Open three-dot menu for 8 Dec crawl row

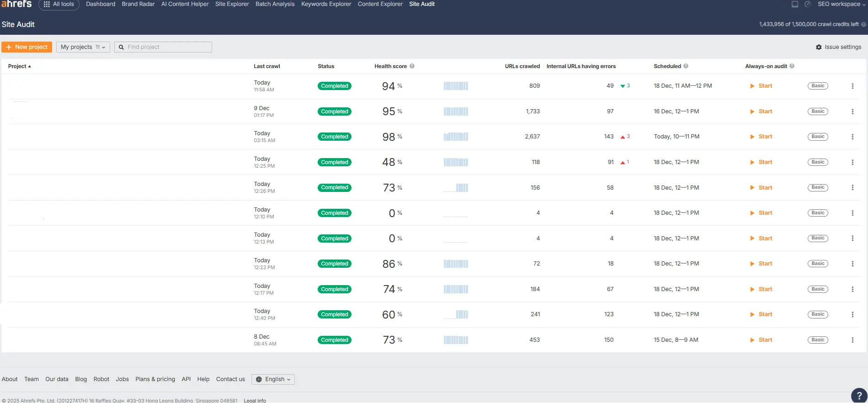tap(852, 340)
